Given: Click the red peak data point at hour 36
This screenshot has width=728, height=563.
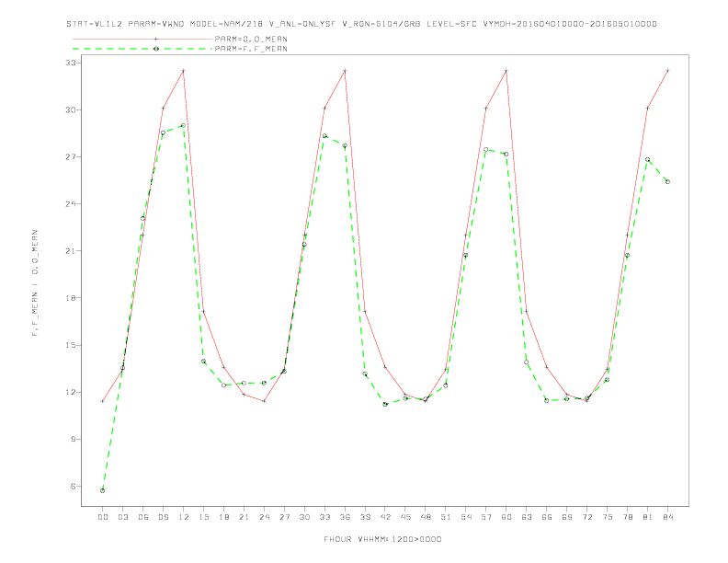Looking at the screenshot, I should [x=345, y=71].
